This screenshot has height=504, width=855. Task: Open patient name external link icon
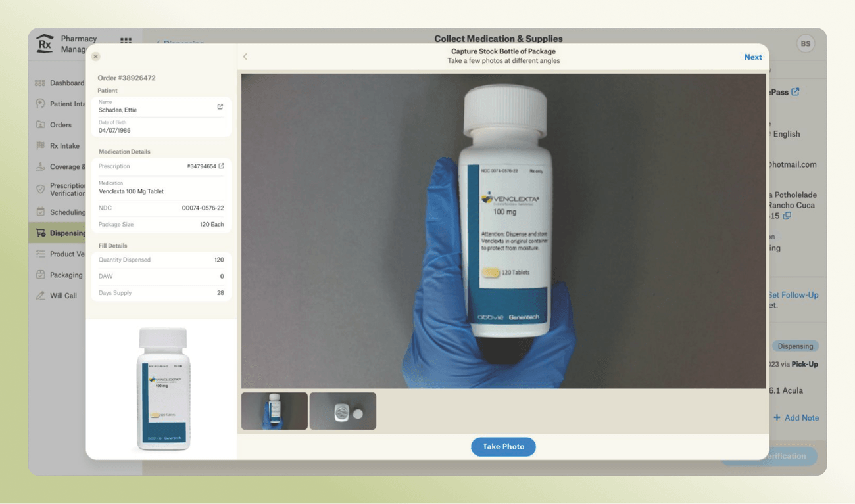(220, 106)
